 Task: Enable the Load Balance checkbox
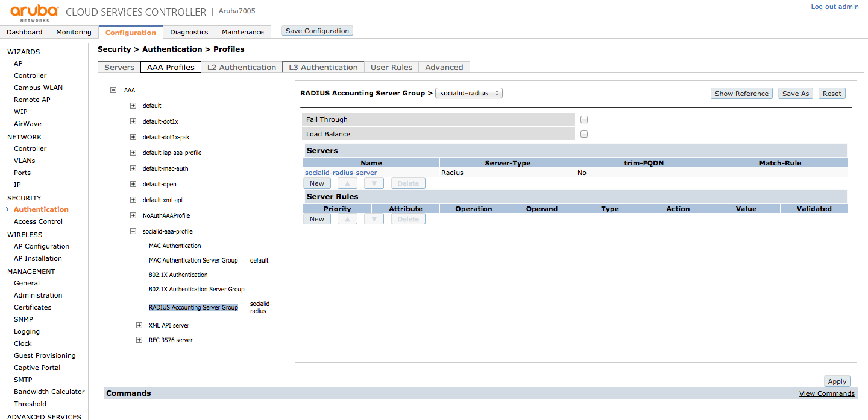(x=583, y=134)
